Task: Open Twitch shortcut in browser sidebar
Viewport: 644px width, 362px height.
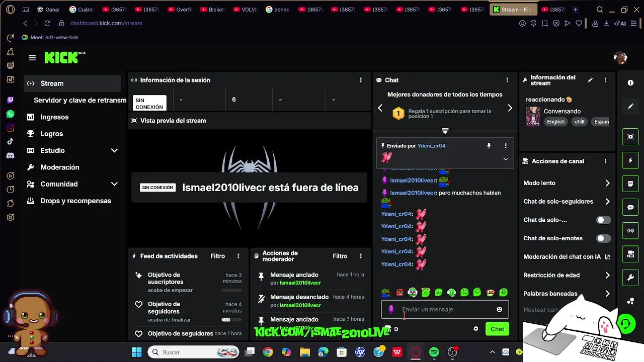Action: (x=10, y=100)
